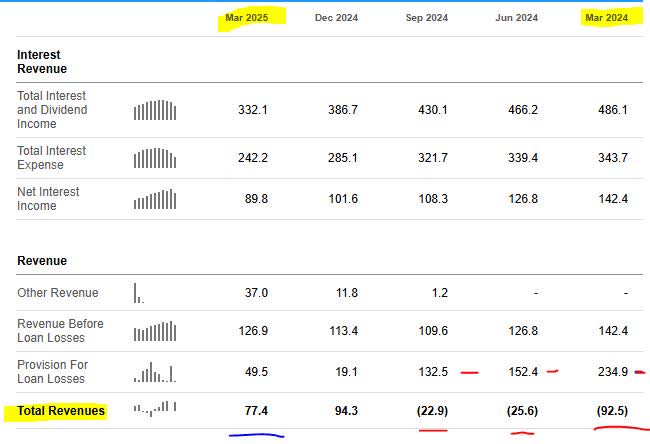This screenshot has width=650, height=444.
Task: Select the Dec 2024 column header
Action: tap(336, 18)
